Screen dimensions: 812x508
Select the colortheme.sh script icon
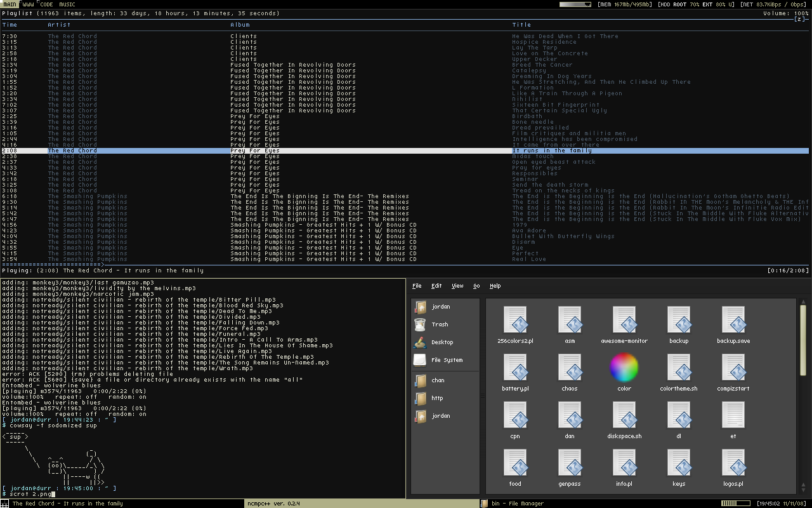pos(679,368)
